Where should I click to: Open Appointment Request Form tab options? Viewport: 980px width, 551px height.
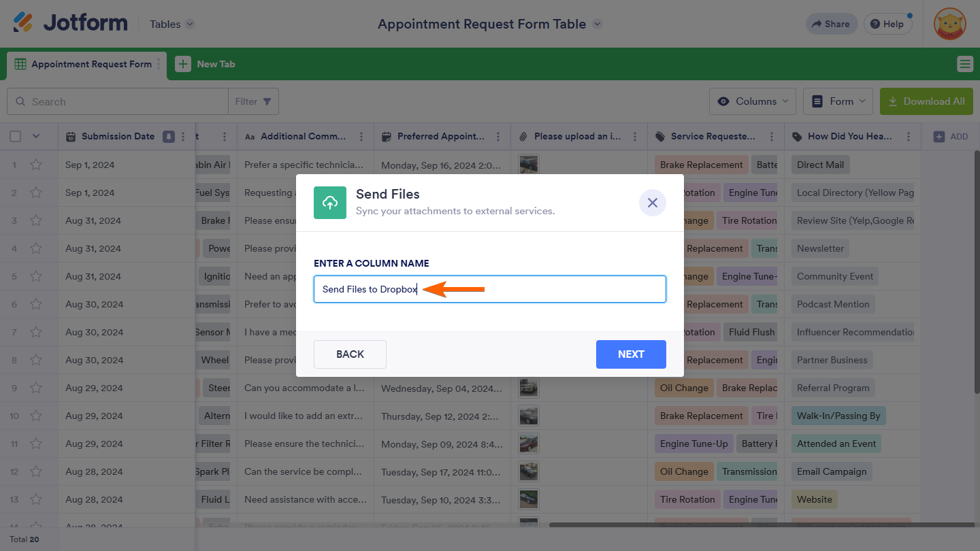(159, 64)
